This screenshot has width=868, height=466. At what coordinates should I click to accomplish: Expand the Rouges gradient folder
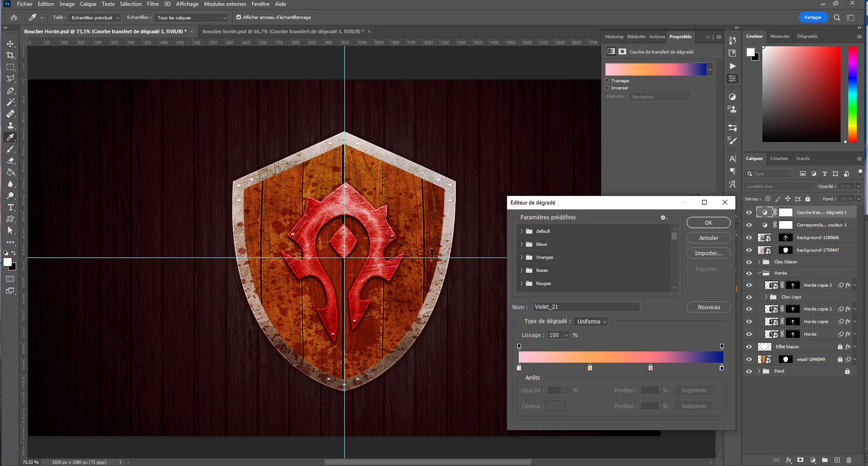(521, 284)
